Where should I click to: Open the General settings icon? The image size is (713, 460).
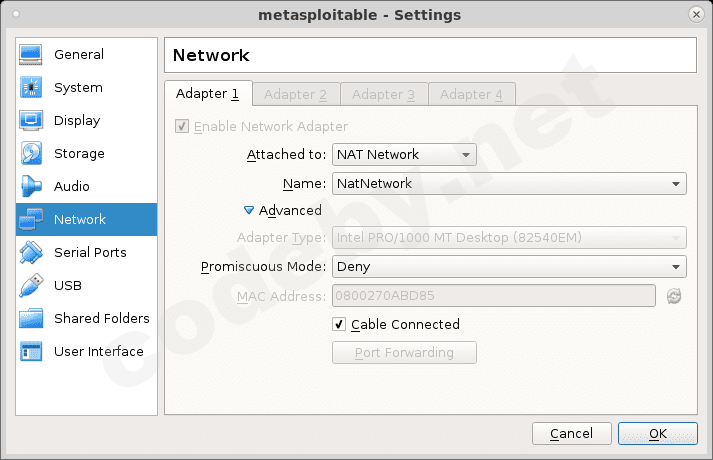pyautogui.click(x=31, y=55)
